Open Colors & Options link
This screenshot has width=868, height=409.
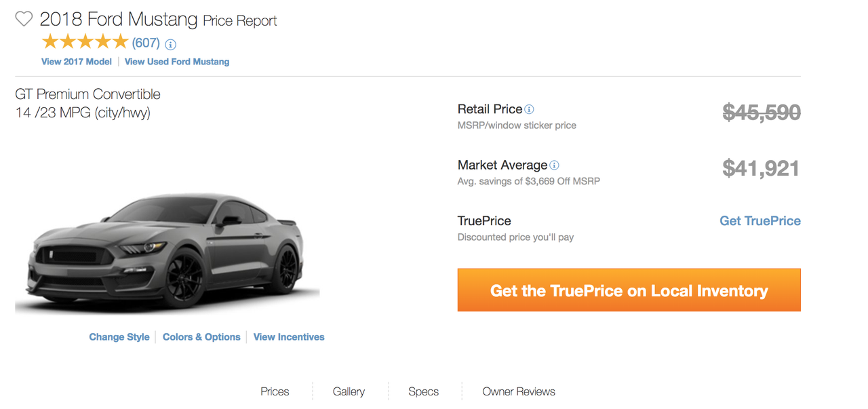(x=201, y=337)
